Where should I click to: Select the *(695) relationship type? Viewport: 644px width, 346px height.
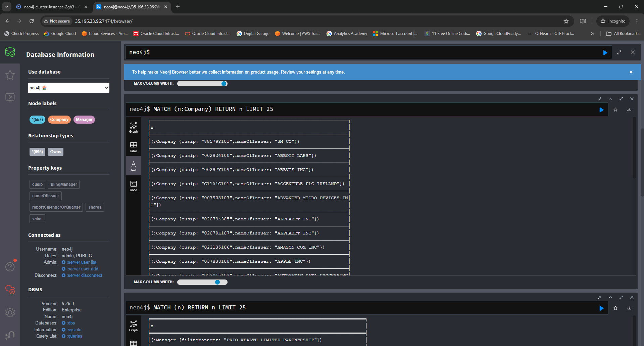(x=37, y=152)
